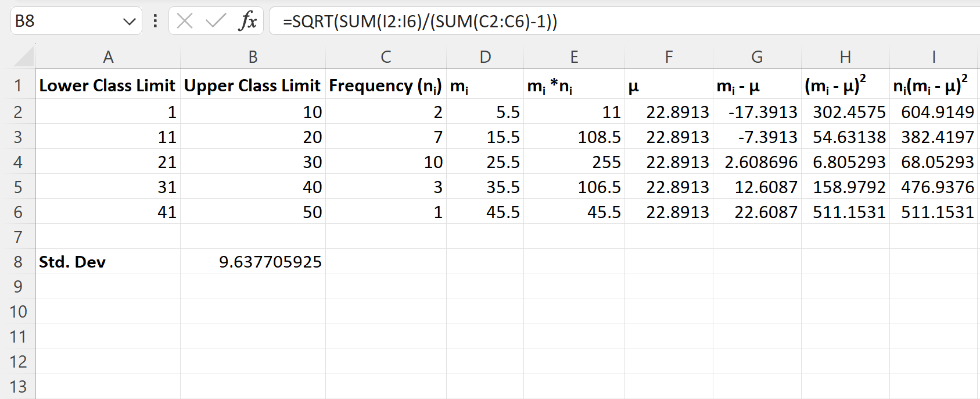
Task: Click the cell with value 15.5
Action: click(485, 137)
